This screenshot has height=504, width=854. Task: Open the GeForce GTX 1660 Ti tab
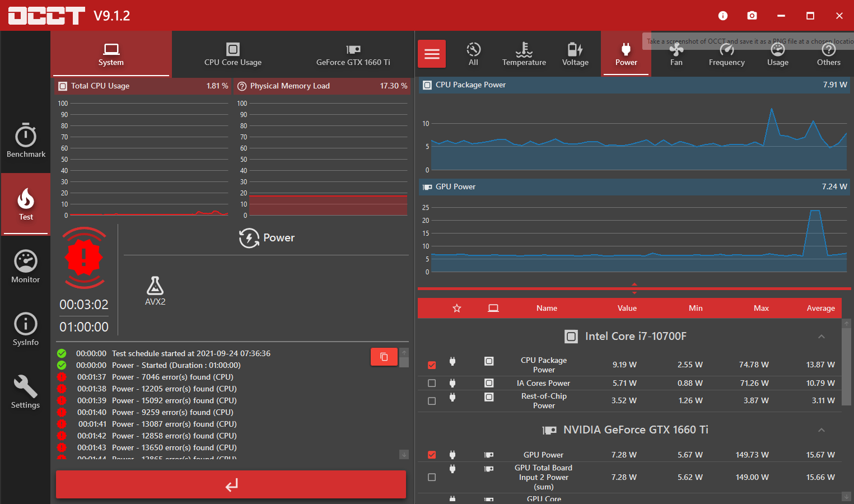point(353,54)
